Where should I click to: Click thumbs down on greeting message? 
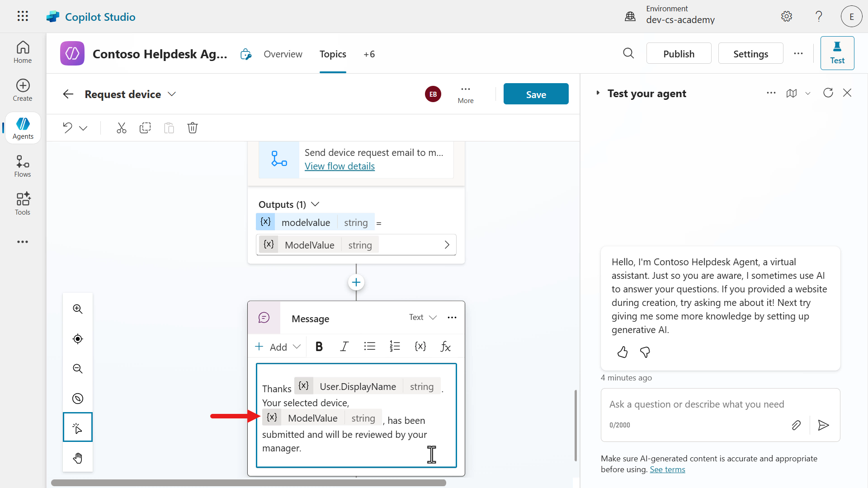click(645, 352)
